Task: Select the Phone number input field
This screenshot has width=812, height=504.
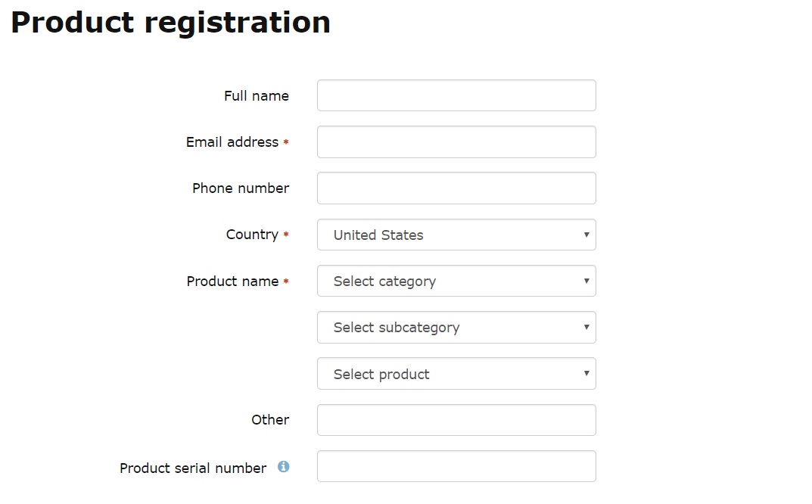Action: click(456, 188)
